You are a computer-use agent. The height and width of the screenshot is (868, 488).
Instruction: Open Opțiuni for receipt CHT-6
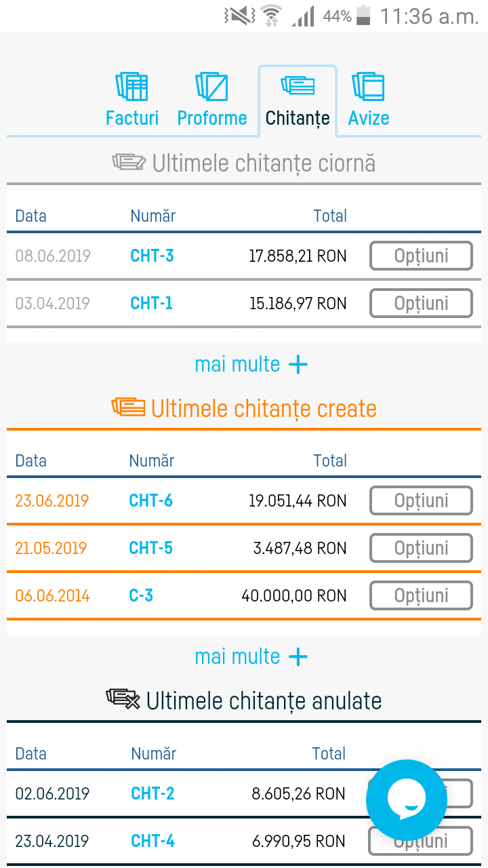420,500
